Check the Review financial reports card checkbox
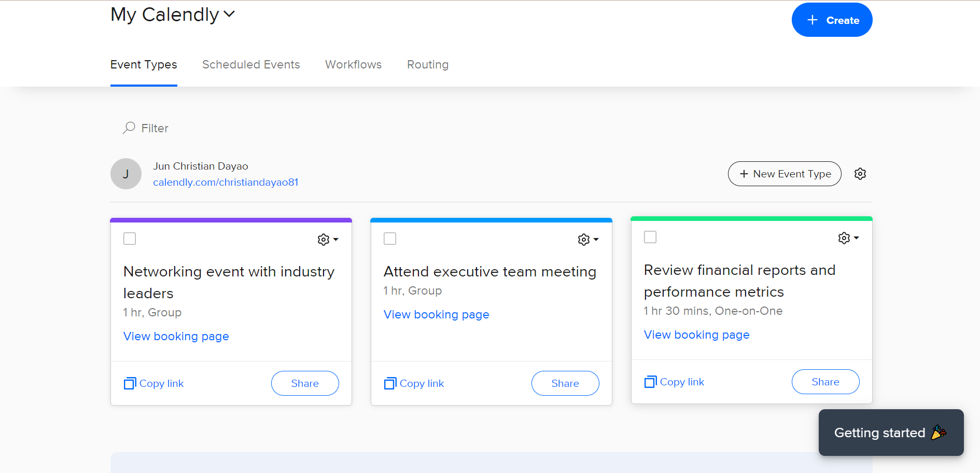The width and height of the screenshot is (980, 473). [650, 237]
